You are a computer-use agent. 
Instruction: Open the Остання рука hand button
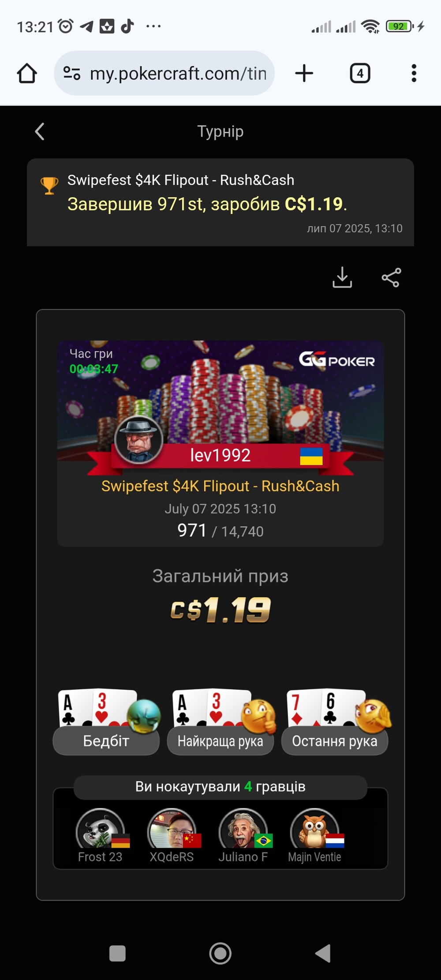(x=335, y=741)
